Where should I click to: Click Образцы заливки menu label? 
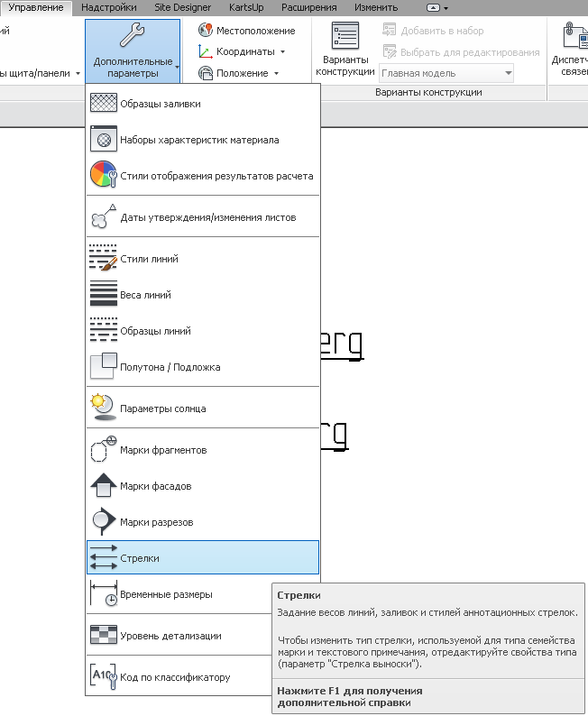[x=161, y=104]
